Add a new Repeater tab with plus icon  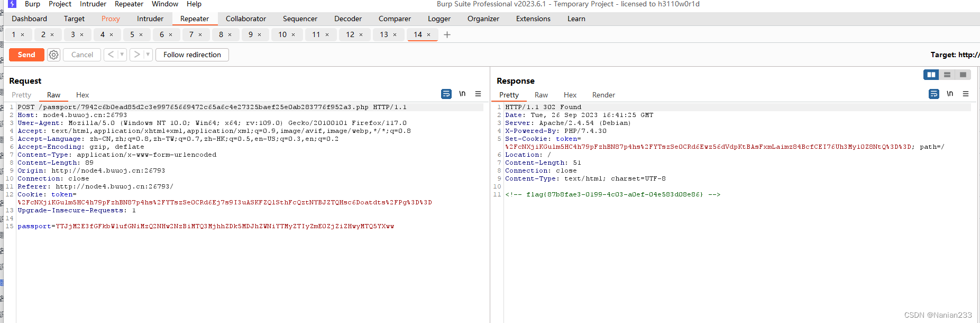(447, 34)
